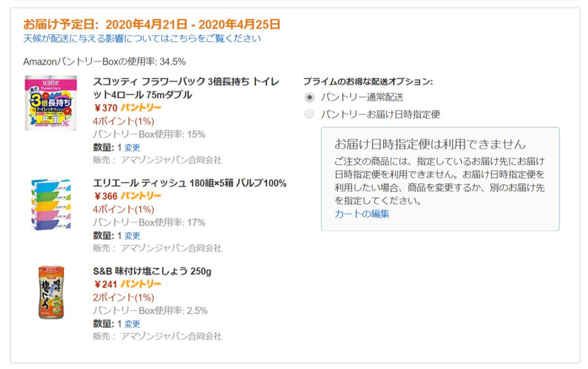Change quantity for Scottie toilet paper
Screen dimensions: 588x369
(x=132, y=147)
